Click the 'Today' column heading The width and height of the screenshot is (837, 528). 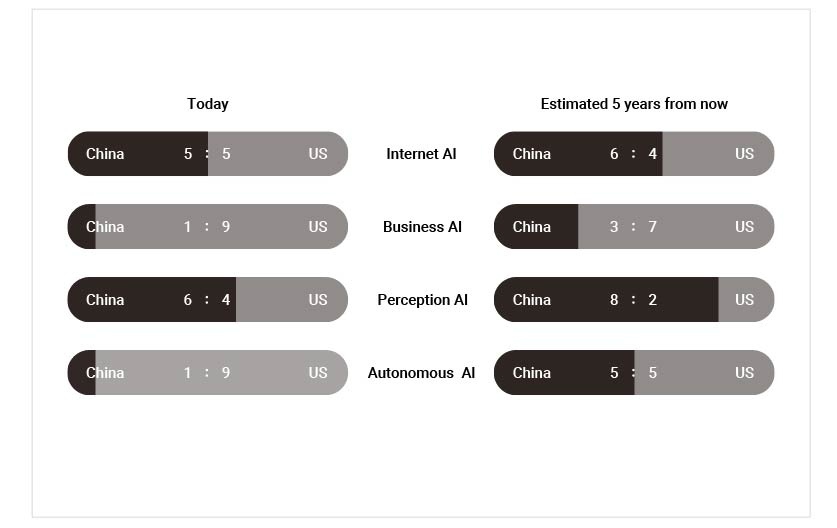208,104
